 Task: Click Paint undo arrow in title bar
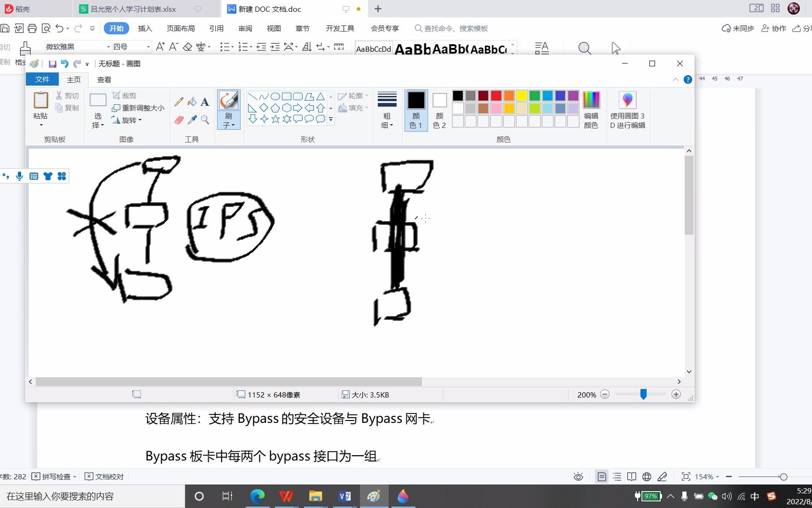coord(65,63)
